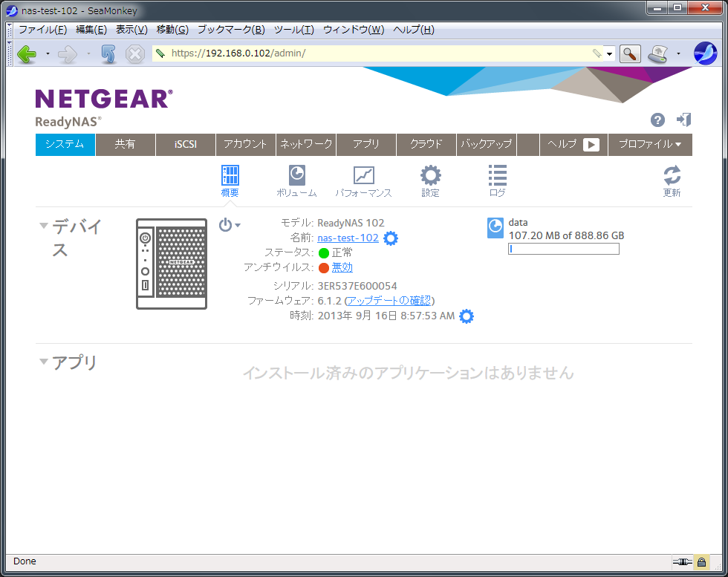The image size is (728, 577).
Task: Switch to the ネットワーク tab
Action: point(306,144)
